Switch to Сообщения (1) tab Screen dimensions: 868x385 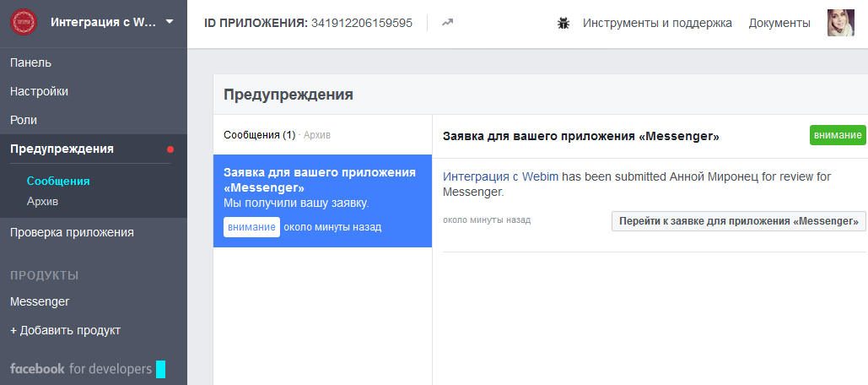[260, 134]
